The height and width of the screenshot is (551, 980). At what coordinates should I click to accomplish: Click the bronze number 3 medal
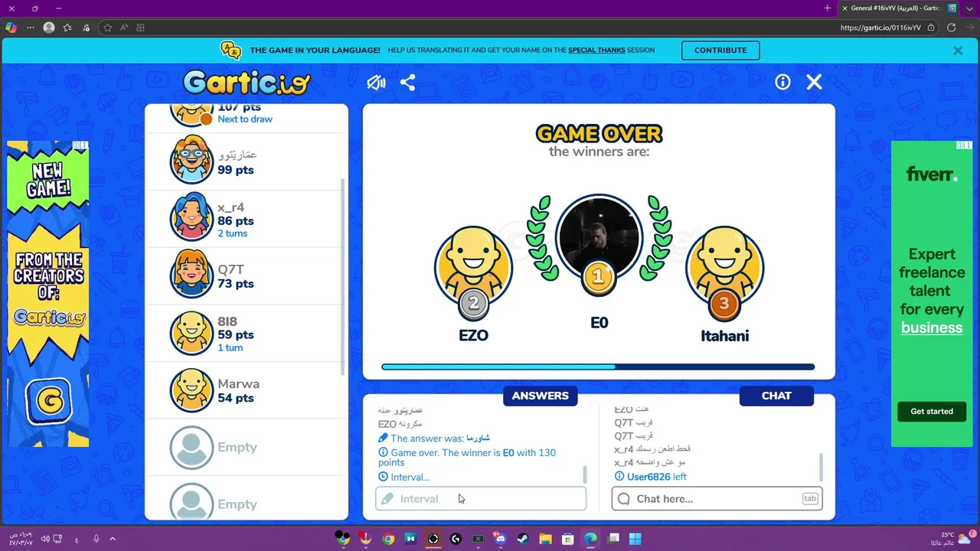(724, 305)
